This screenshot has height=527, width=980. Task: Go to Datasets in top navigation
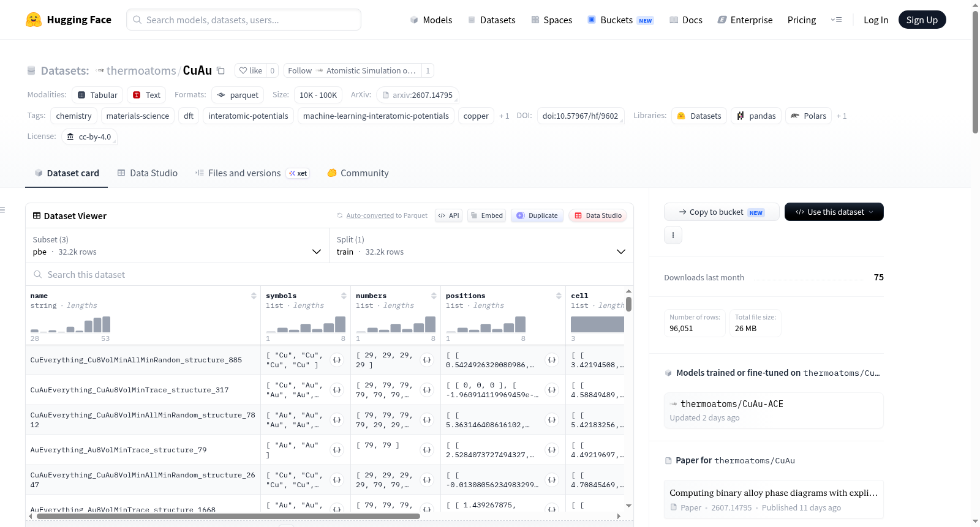492,20
